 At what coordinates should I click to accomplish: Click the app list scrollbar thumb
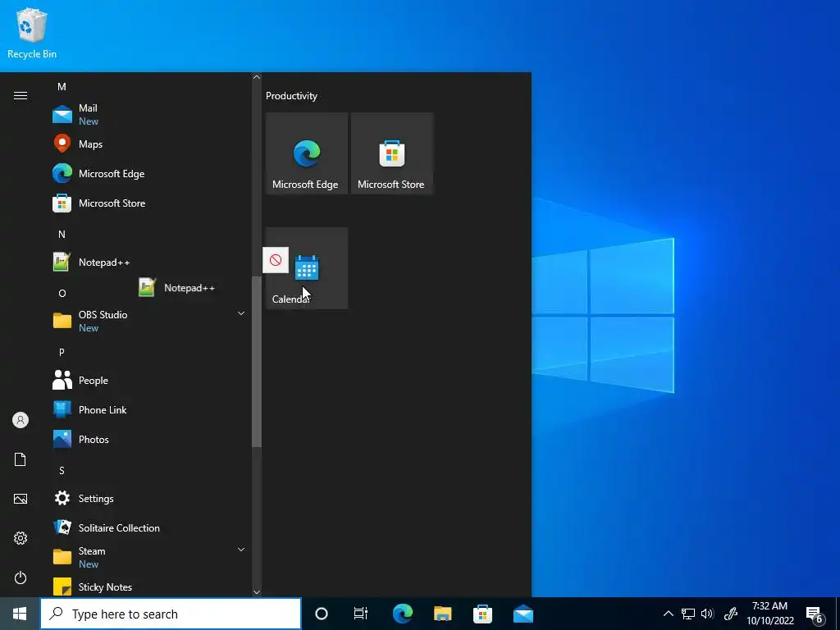pos(257,361)
